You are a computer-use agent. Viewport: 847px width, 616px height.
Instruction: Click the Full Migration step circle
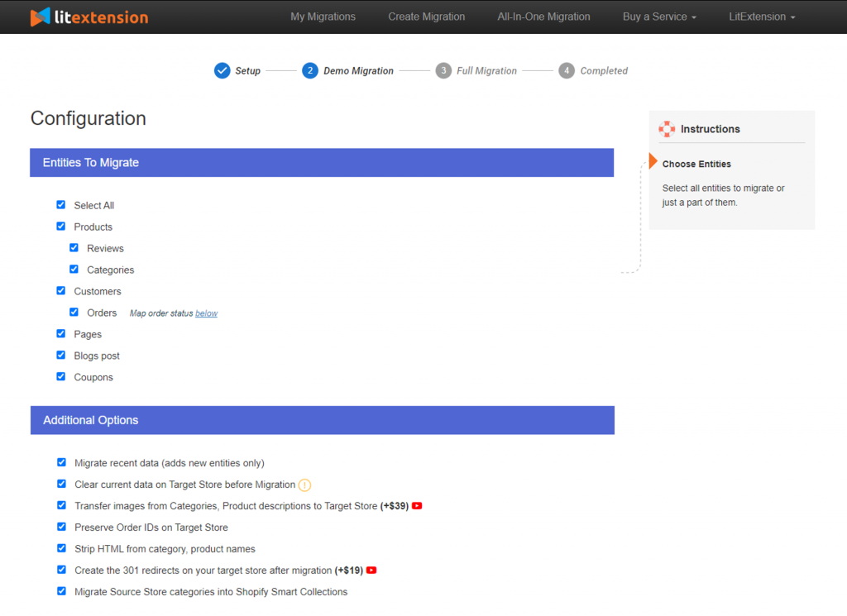(x=444, y=70)
